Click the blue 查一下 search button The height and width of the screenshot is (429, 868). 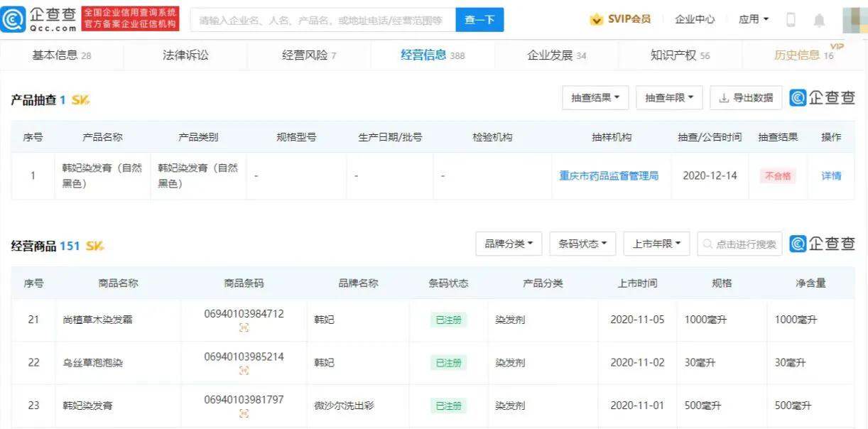pyautogui.click(x=480, y=19)
